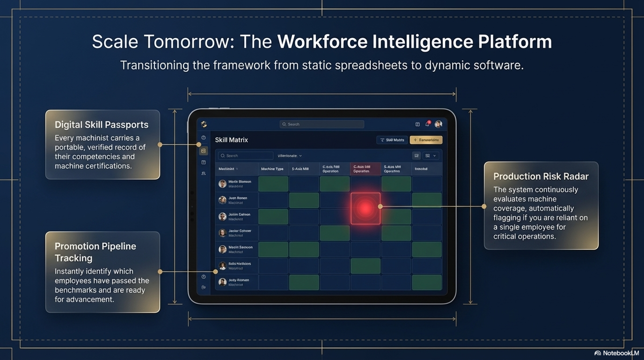
Task: Toggle the green cell in first machinist row
Action: [273, 184]
